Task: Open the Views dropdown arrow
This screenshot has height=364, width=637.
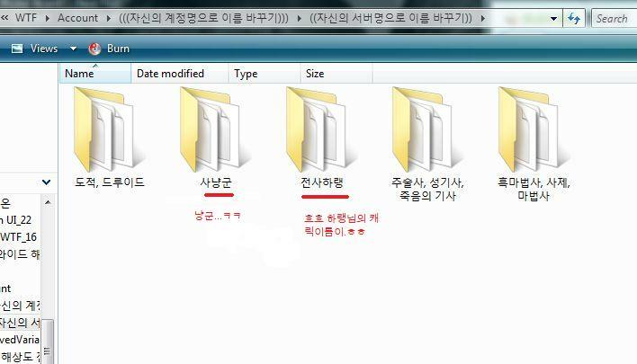Action: tap(73, 49)
